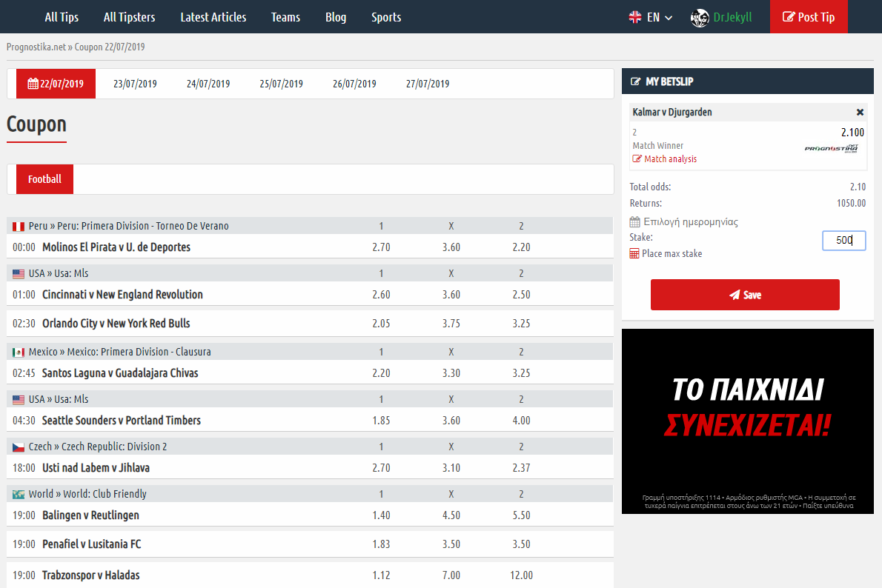Open Latest Articles in the navigation bar

click(x=213, y=17)
